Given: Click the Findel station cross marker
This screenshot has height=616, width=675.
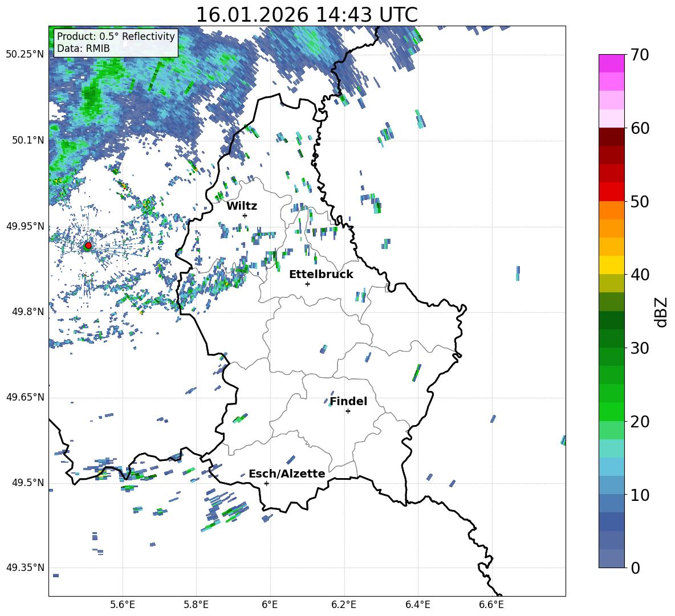Looking at the screenshot, I should coord(348,411).
